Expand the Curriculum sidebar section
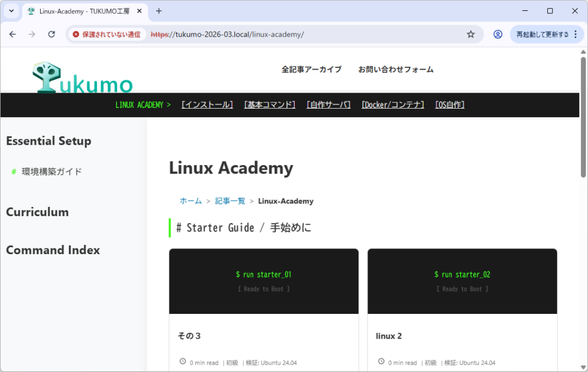Screen dimensions: 588x372 point(37,212)
